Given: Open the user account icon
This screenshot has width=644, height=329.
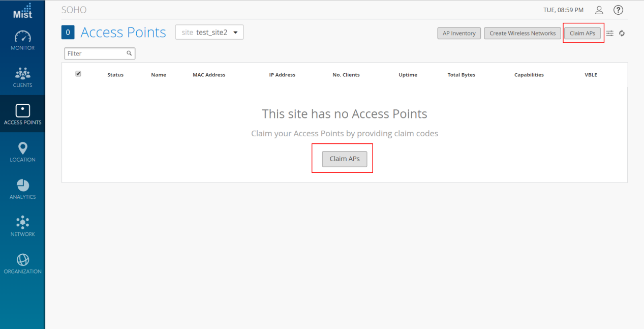Looking at the screenshot, I should point(599,10).
